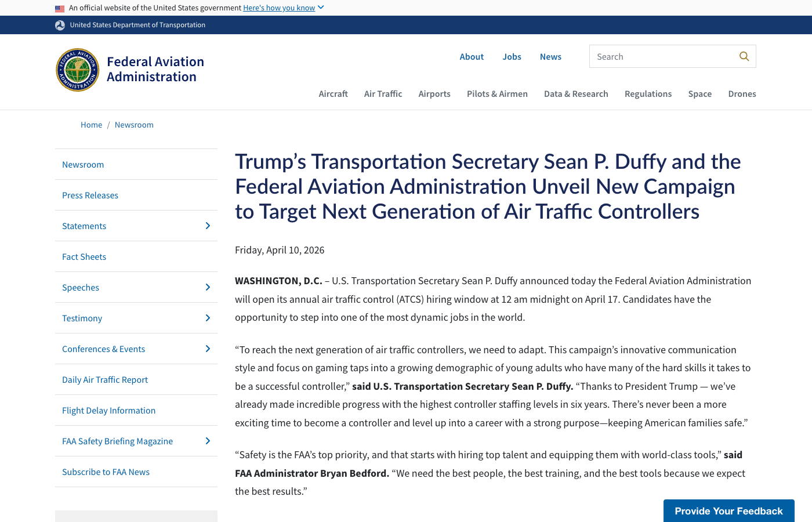Select Pilots & Airmen in the navigation
812x522 pixels.
[x=497, y=93]
